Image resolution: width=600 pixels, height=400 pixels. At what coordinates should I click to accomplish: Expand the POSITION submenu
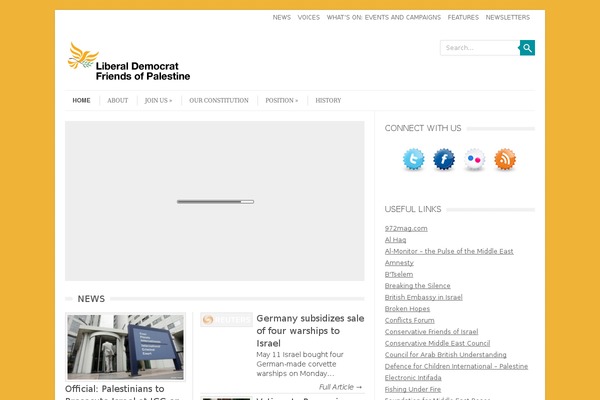(282, 100)
